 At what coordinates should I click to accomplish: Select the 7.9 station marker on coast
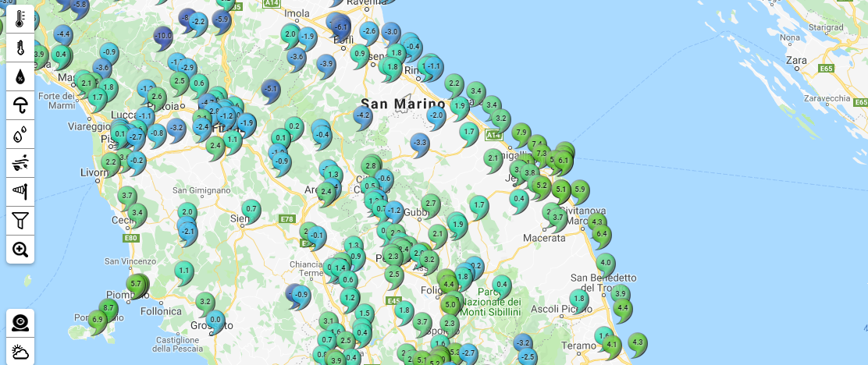pyautogui.click(x=521, y=133)
